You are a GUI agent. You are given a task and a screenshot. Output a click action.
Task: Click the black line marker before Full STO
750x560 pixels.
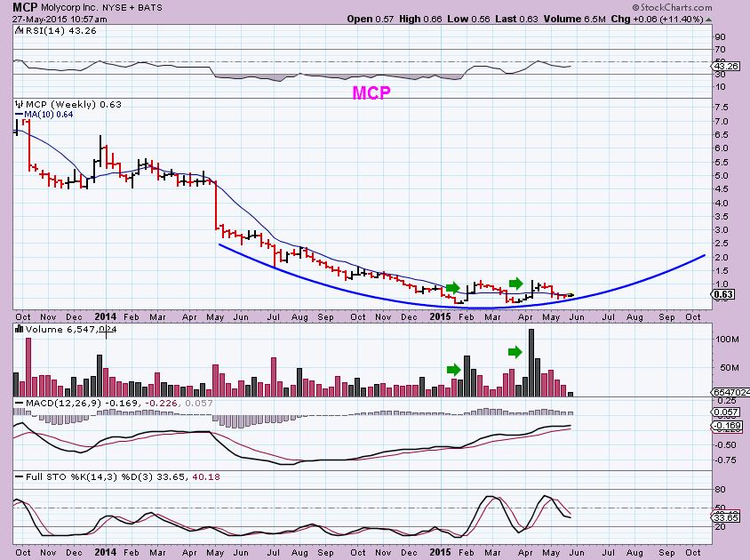pos(20,476)
